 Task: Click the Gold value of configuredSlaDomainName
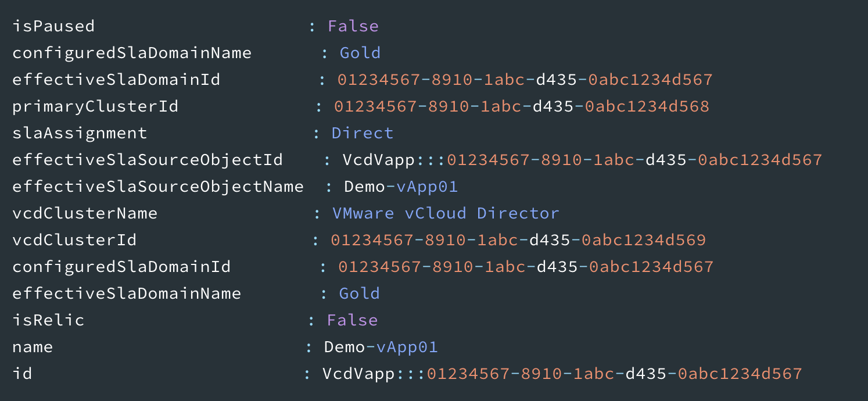click(360, 53)
